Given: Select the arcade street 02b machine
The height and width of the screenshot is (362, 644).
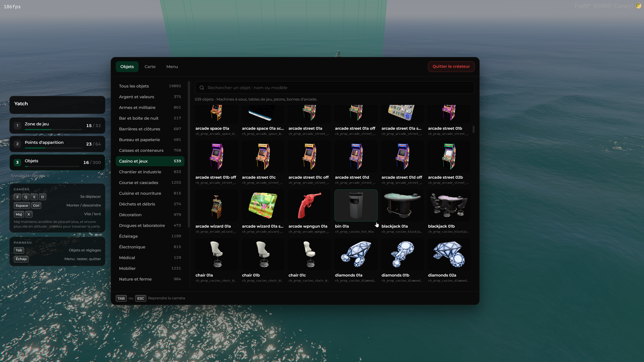Looking at the screenshot, I should pos(449,156).
